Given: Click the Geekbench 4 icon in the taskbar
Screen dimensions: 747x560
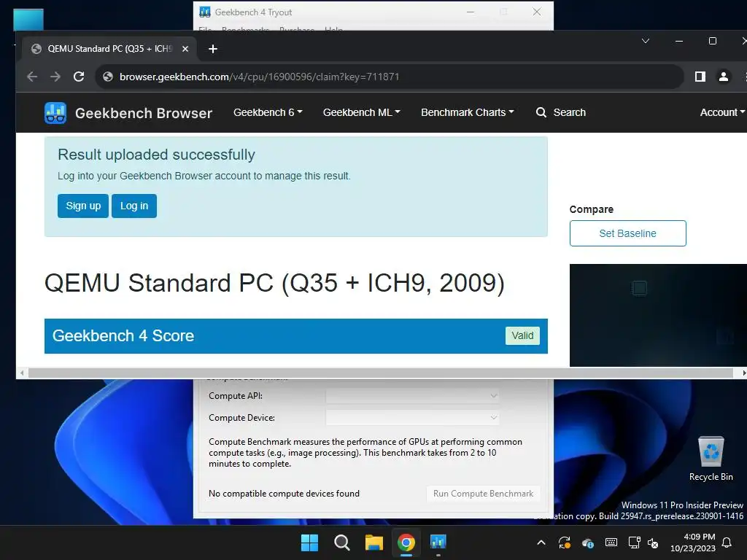Looking at the screenshot, I should 438,542.
